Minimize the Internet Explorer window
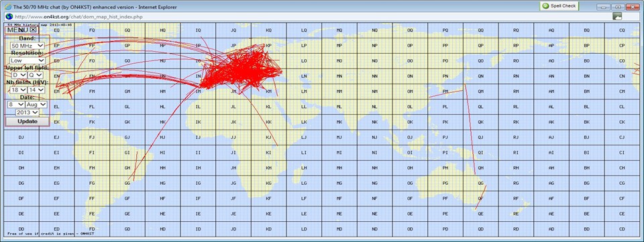The height and width of the screenshot is (242, 644). click(603, 7)
